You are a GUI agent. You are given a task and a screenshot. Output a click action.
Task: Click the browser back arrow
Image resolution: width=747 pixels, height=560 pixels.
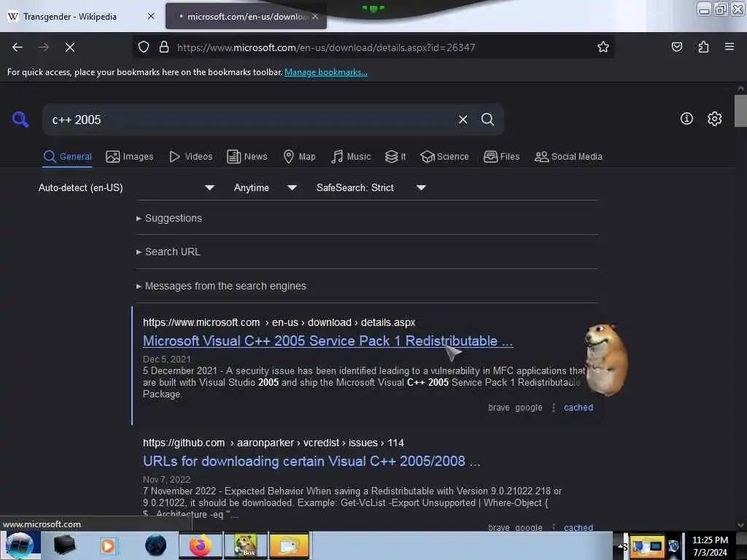(x=18, y=47)
